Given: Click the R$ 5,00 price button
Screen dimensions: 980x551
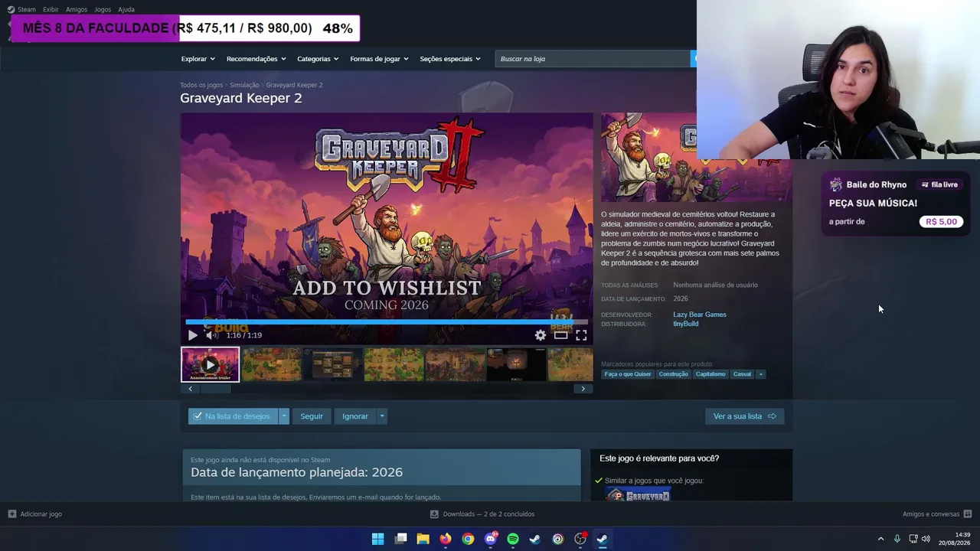Looking at the screenshot, I should pyautogui.click(x=941, y=222).
